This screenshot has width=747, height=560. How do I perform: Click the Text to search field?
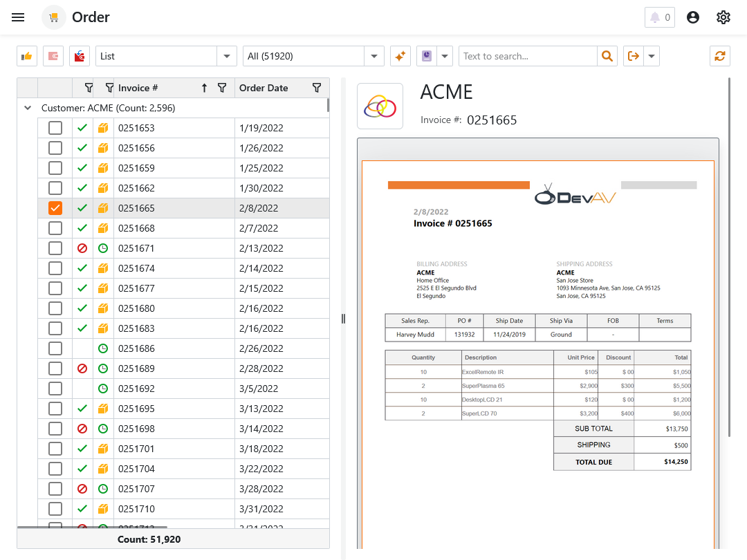click(x=527, y=56)
